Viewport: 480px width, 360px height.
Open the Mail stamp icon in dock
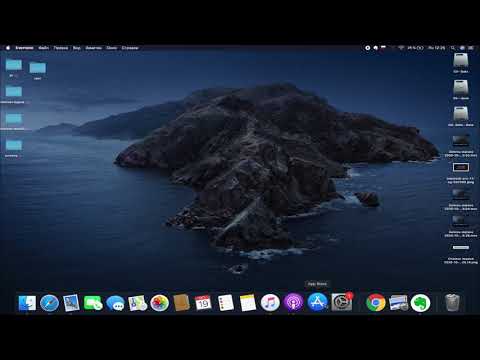pyautogui.click(x=71, y=303)
